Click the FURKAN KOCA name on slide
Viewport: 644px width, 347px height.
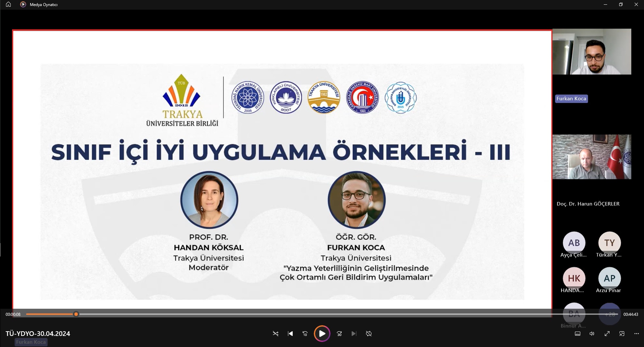[356, 248]
